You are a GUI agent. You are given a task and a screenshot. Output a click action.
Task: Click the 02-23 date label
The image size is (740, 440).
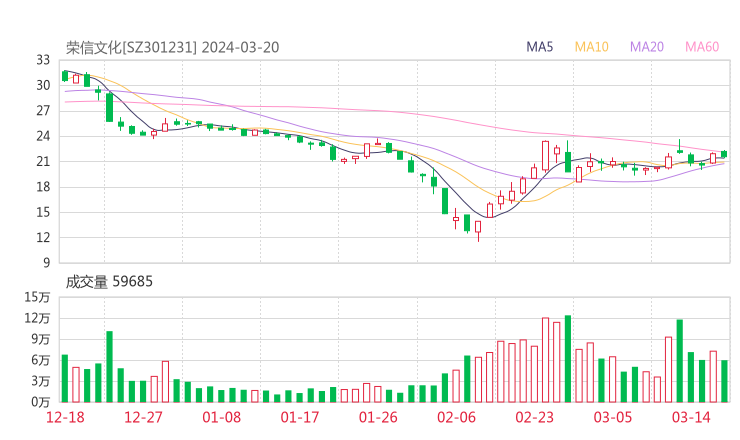click(x=534, y=417)
